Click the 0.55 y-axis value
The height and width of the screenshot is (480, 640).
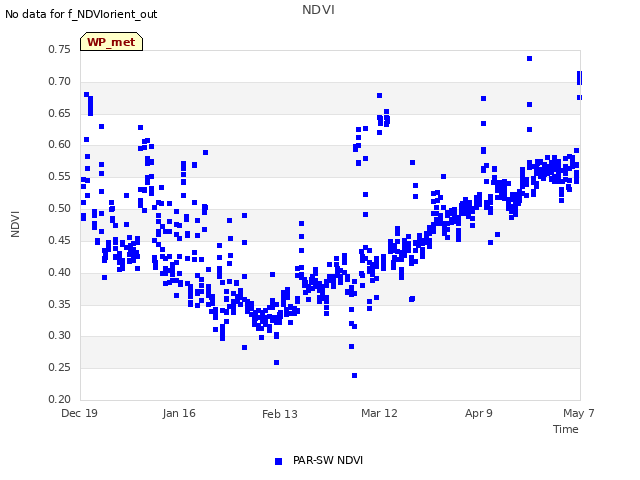point(60,176)
